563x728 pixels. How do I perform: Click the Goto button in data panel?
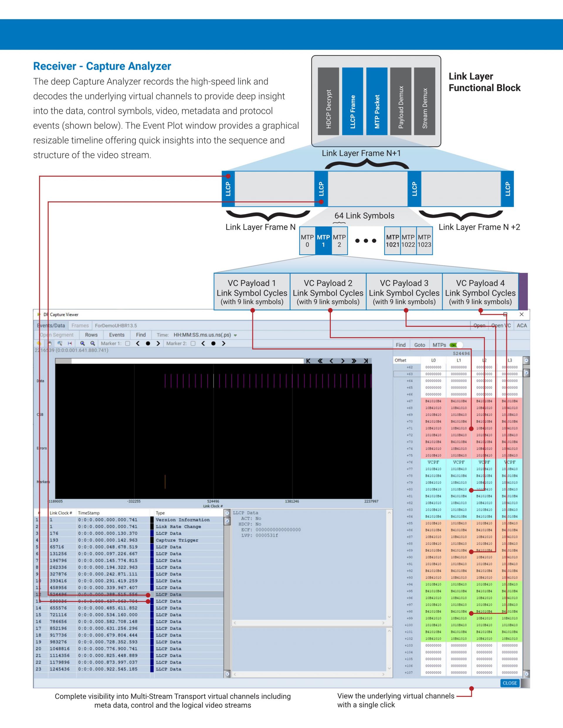(x=419, y=345)
